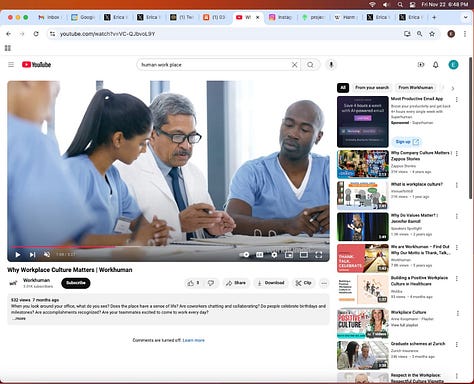The height and width of the screenshot is (384, 474).
Task: Expand the tab search dropdown arrow
Action: click(x=465, y=17)
